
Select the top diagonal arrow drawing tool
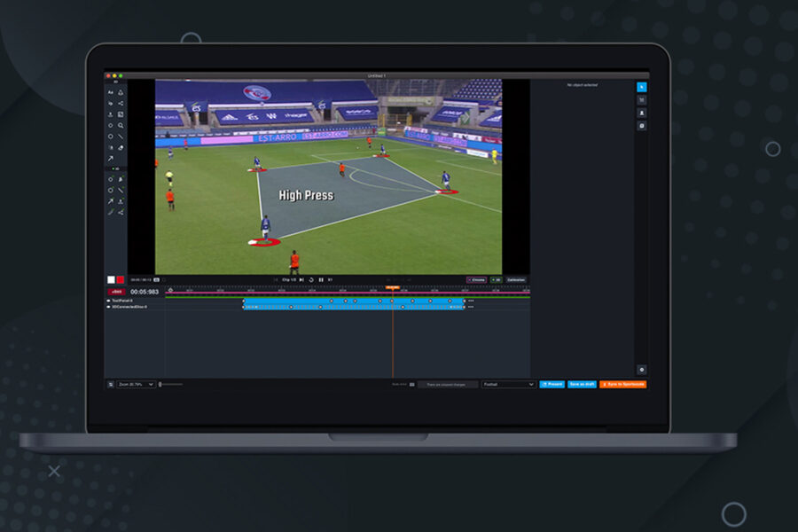[x=111, y=159]
